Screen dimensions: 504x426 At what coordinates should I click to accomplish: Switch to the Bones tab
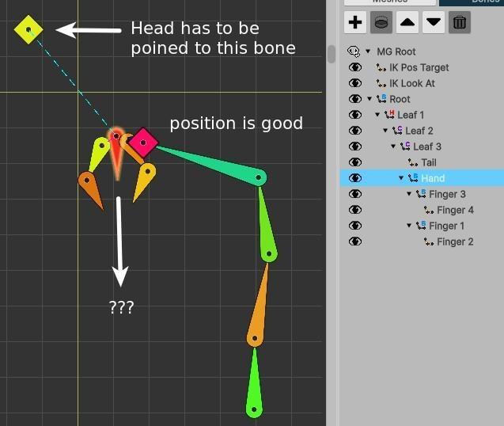[x=471, y=2]
